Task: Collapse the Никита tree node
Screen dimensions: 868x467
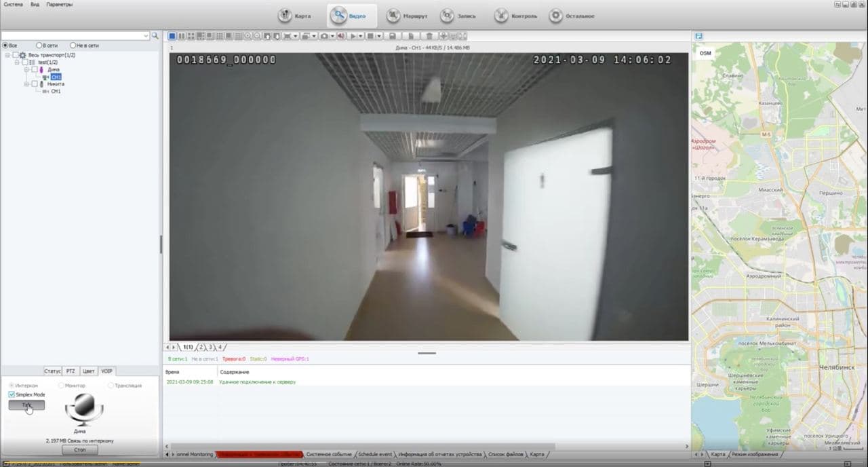Action: click(x=26, y=84)
